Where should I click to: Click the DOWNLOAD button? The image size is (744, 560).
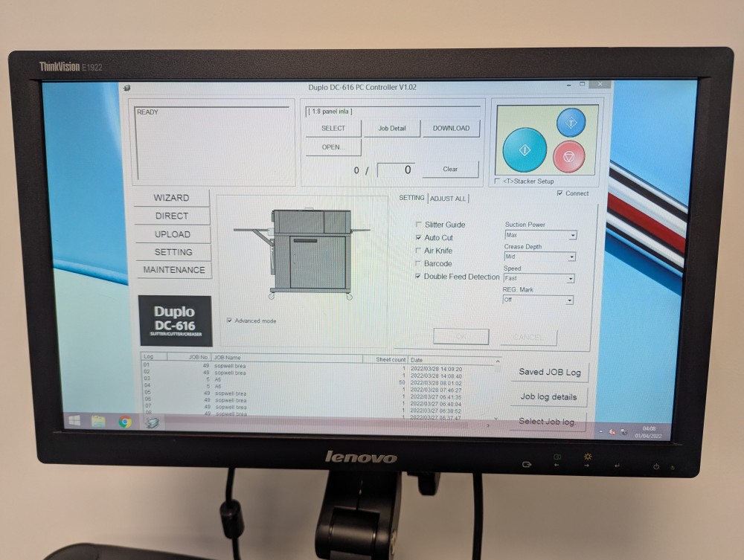[x=451, y=128]
